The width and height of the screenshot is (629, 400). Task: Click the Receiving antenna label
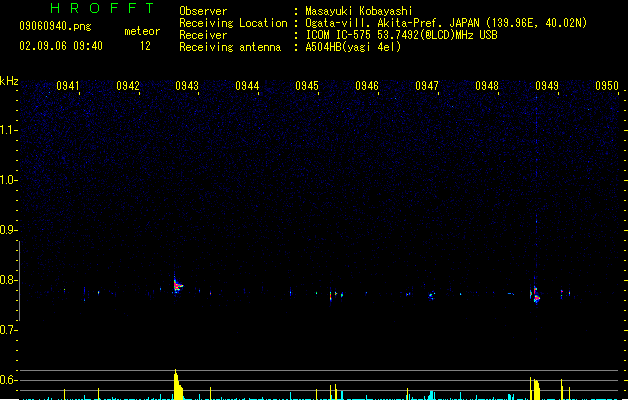click(x=230, y=47)
